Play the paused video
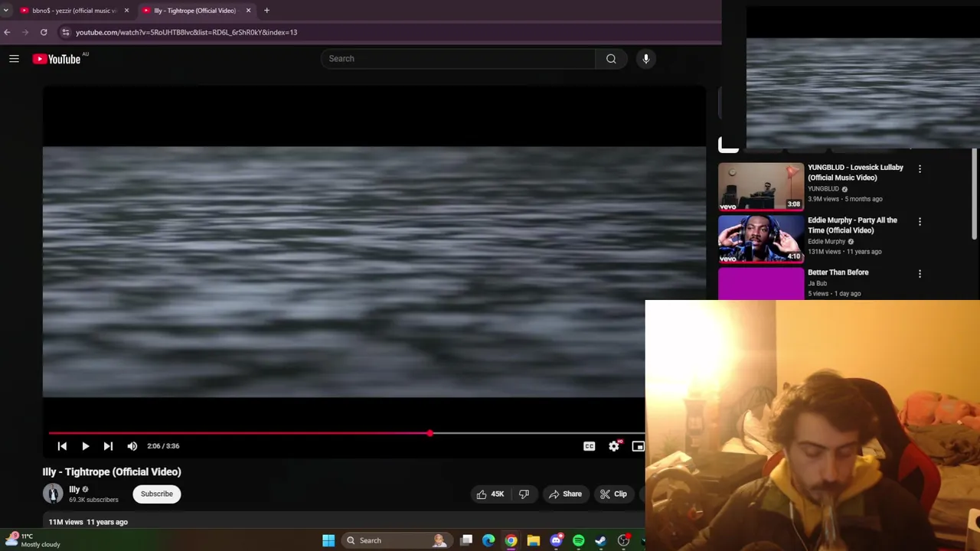Viewport: 980px width, 551px height. pos(85,446)
